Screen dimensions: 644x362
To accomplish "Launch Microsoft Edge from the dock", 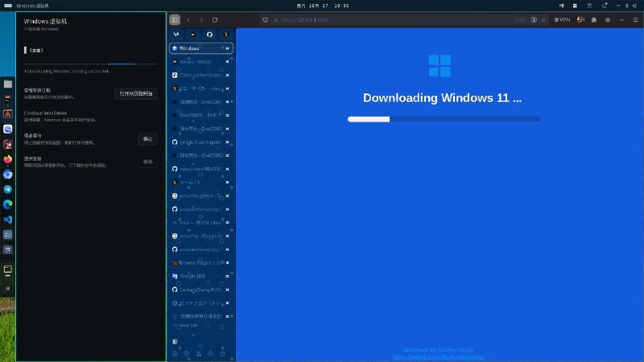I will point(8,204).
